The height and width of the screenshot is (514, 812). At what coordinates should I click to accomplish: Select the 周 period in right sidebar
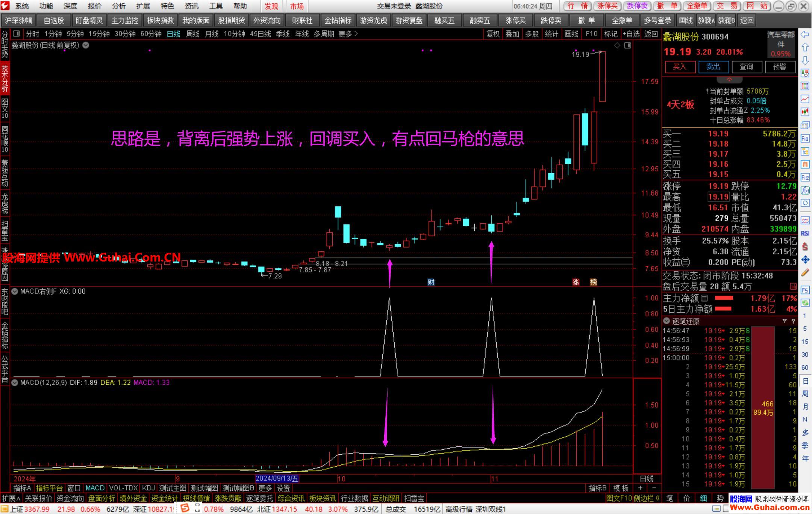click(x=805, y=393)
